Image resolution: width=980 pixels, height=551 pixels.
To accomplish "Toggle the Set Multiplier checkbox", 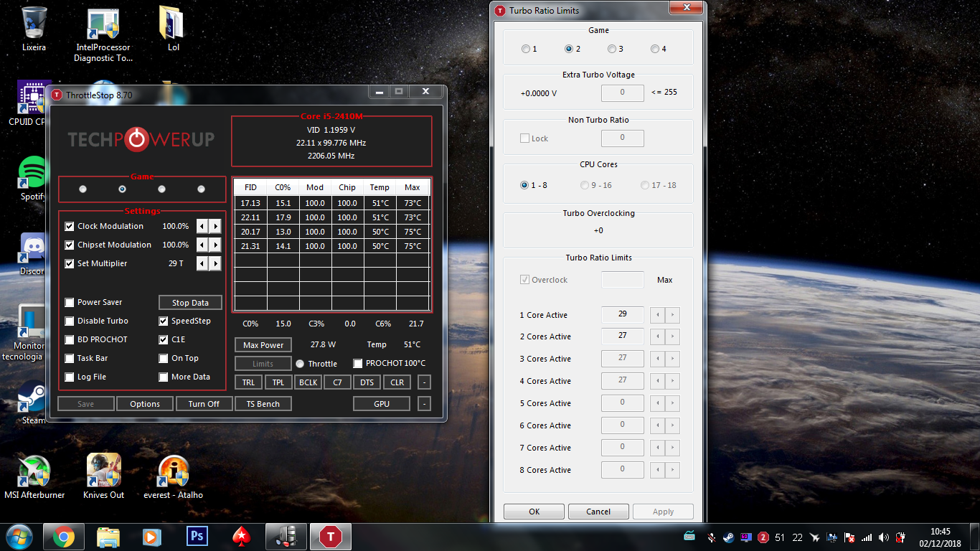I will [x=70, y=263].
